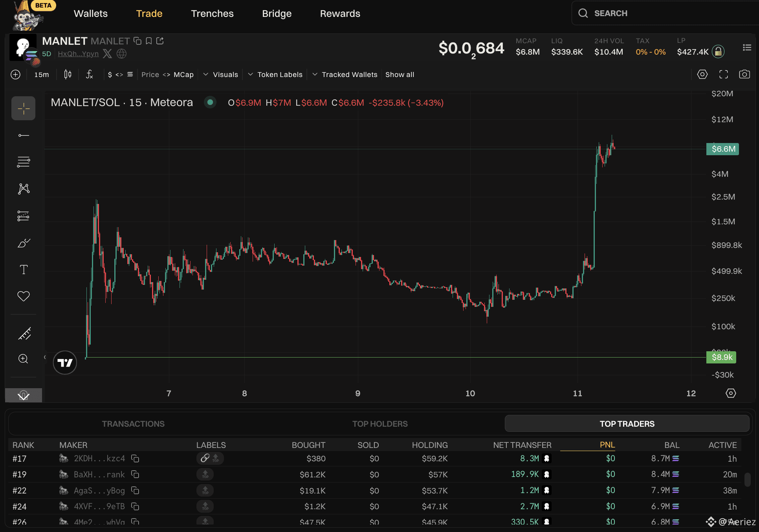The width and height of the screenshot is (759, 532).
Task: Open the chart screenshot camera
Action: [744, 74]
